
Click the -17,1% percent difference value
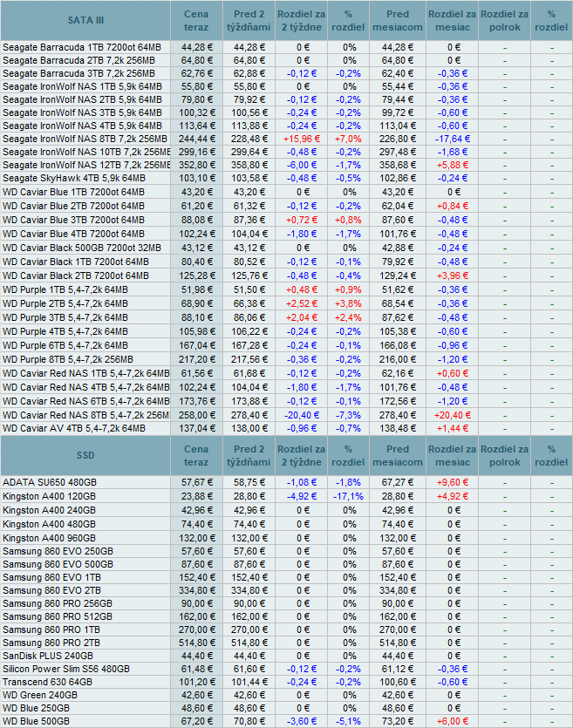pos(348,496)
